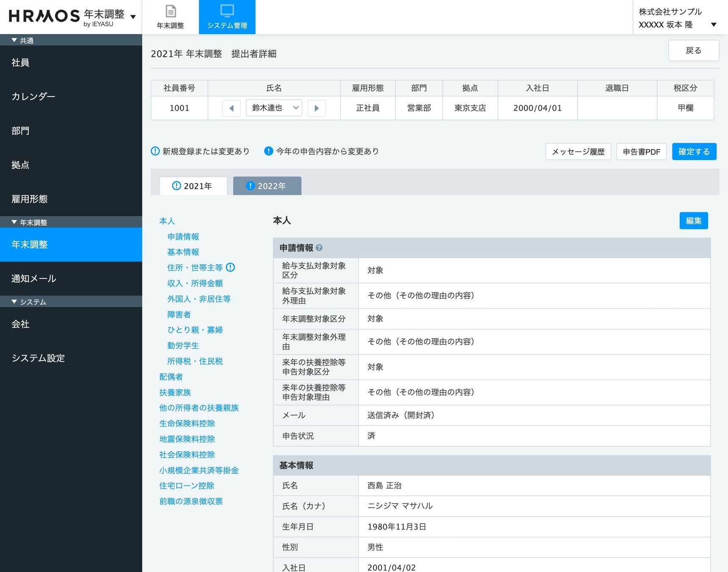
Task: Go to next employee with right arrow
Action: (x=317, y=108)
